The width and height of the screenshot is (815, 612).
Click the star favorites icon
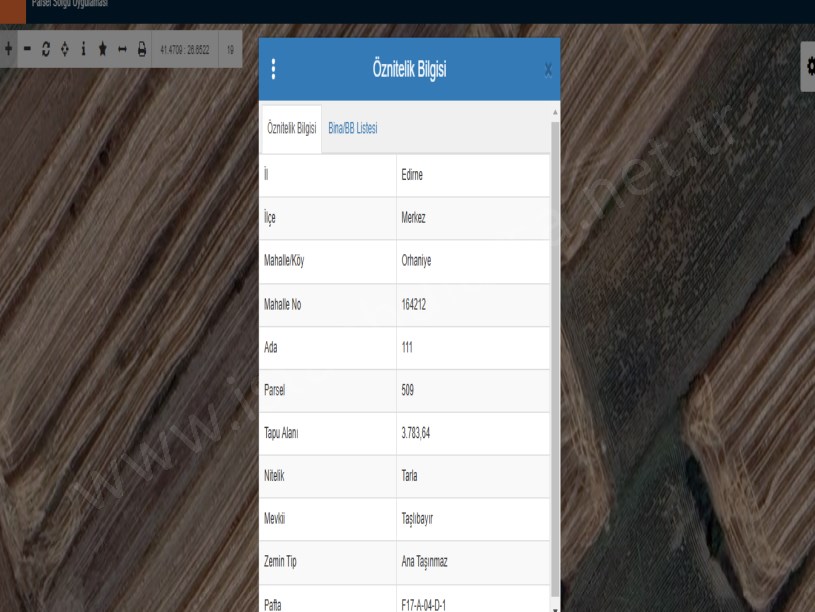(103, 49)
